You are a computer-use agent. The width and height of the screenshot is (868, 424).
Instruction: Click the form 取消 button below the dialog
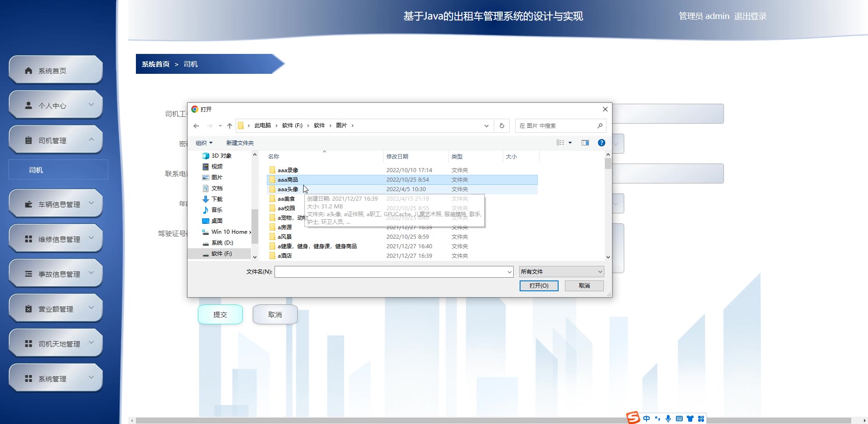point(275,314)
